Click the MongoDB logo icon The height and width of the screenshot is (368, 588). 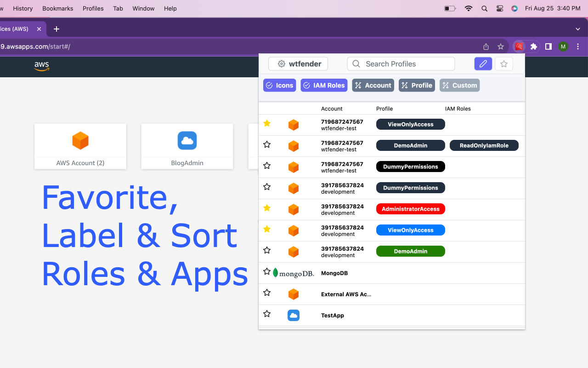pyautogui.click(x=294, y=273)
